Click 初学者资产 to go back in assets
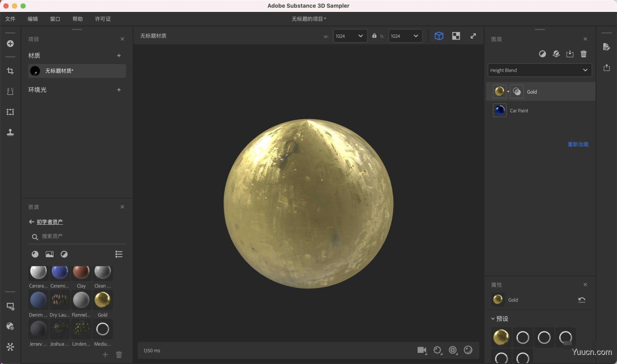This screenshot has width=617, height=364. pyautogui.click(x=49, y=222)
